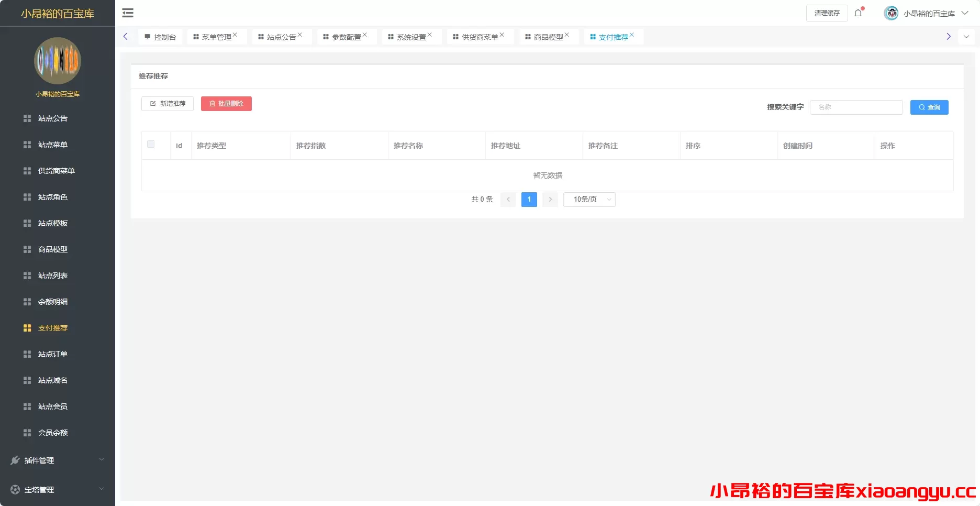
Task: Click the red 批量删除 button
Action: (226, 103)
